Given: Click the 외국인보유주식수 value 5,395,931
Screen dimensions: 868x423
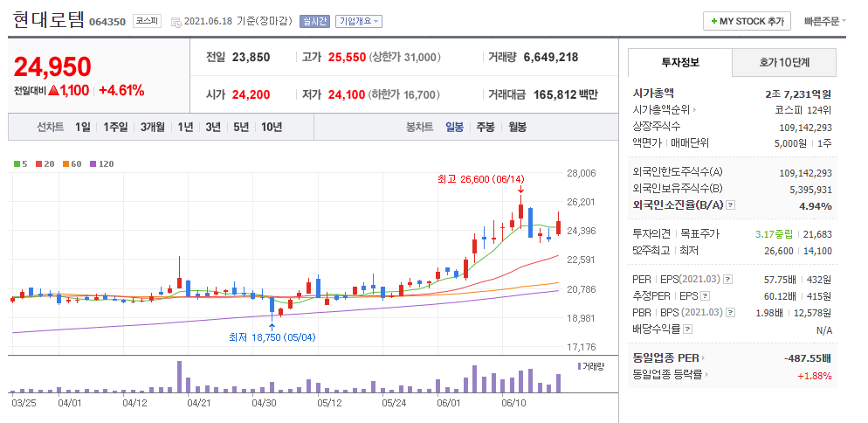Looking at the screenshot, I should (x=810, y=190).
